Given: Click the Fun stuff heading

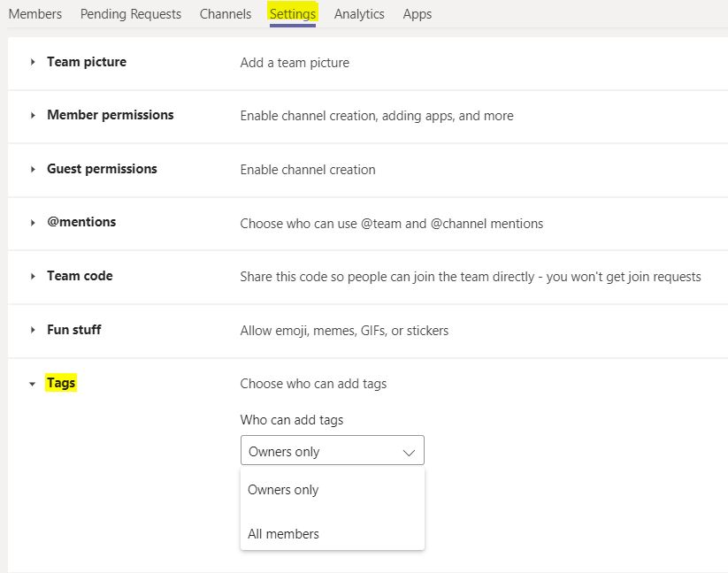Looking at the screenshot, I should [x=74, y=330].
